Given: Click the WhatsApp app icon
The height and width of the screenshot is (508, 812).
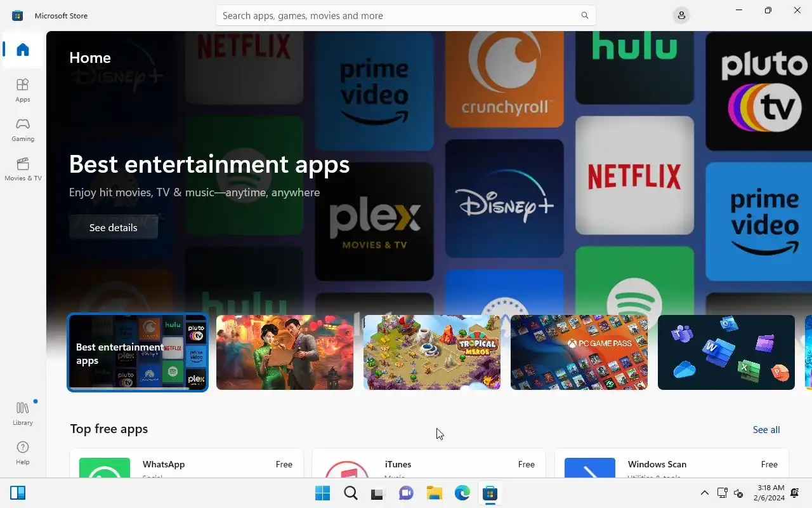Looking at the screenshot, I should [x=105, y=468].
